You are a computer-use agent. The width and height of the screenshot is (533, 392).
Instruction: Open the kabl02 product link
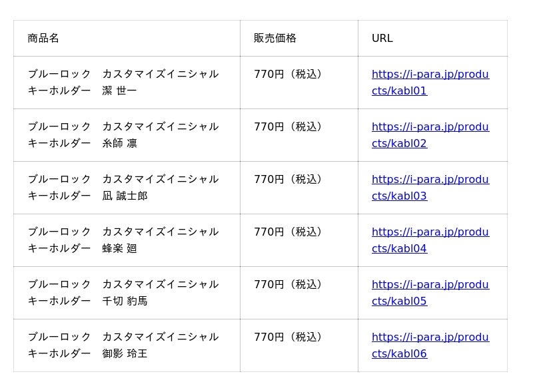click(430, 135)
